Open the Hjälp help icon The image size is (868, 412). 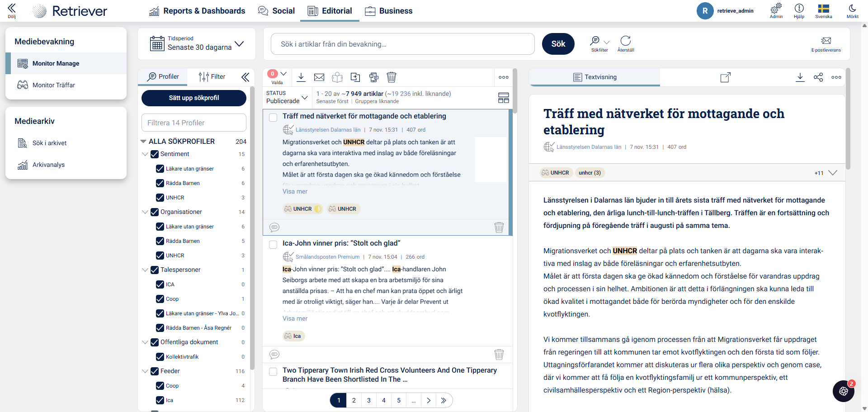tap(799, 10)
